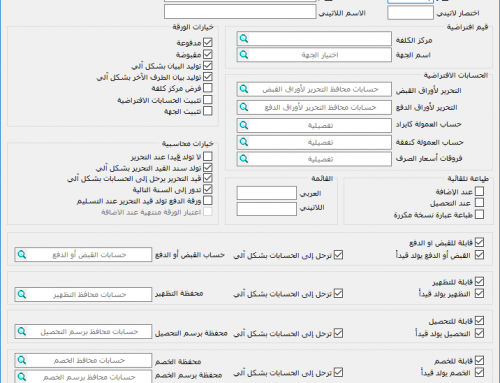Screen dimensions: 500x383
Task: Search icon in محفظة برسم التحصيل field
Action: [22, 331]
